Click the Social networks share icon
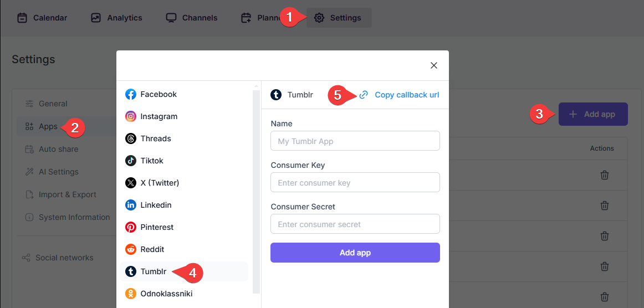This screenshot has height=308, width=644. tap(26, 258)
